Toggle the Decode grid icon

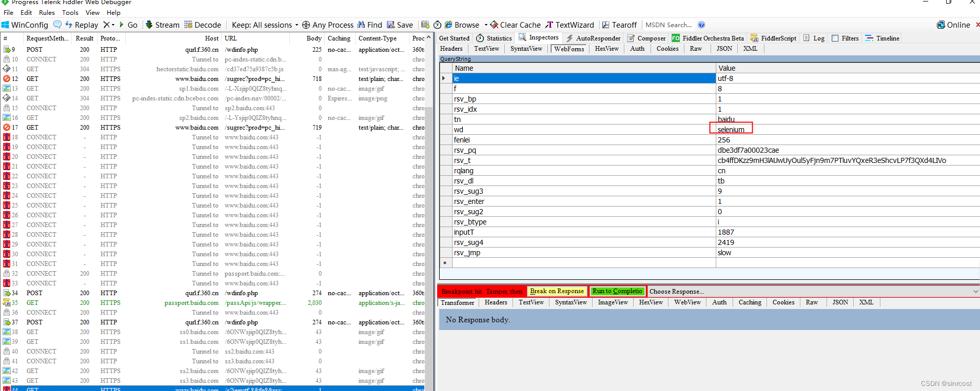[x=188, y=25]
